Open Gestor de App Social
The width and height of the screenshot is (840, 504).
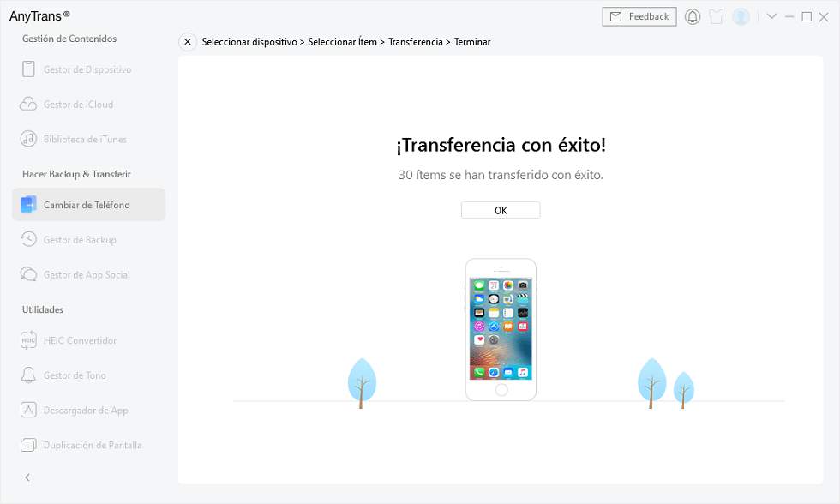(88, 274)
